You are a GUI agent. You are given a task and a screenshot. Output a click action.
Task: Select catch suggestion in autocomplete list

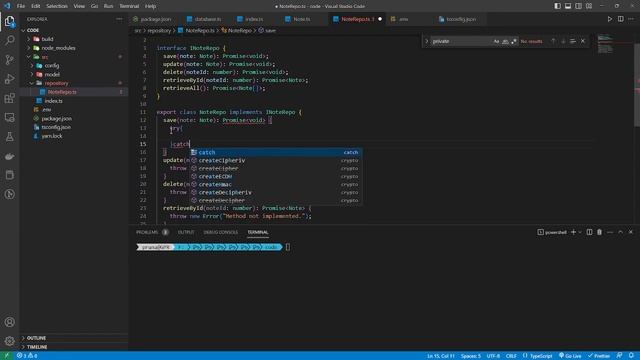pyautogui.click(x=276, y=152)
